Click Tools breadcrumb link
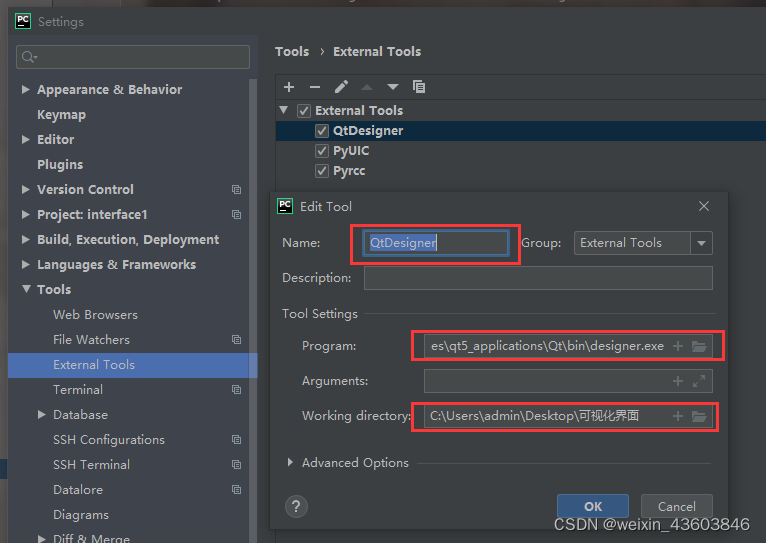This screenshot has width=766, height=543. pyautogui.click(x=292, y=52)
